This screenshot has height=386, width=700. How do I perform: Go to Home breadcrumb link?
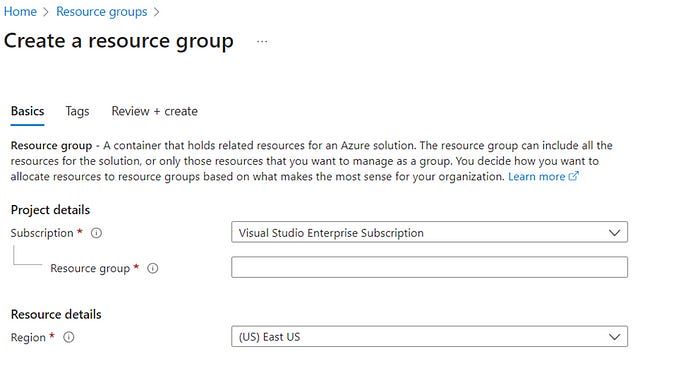[x=20, y=12]
